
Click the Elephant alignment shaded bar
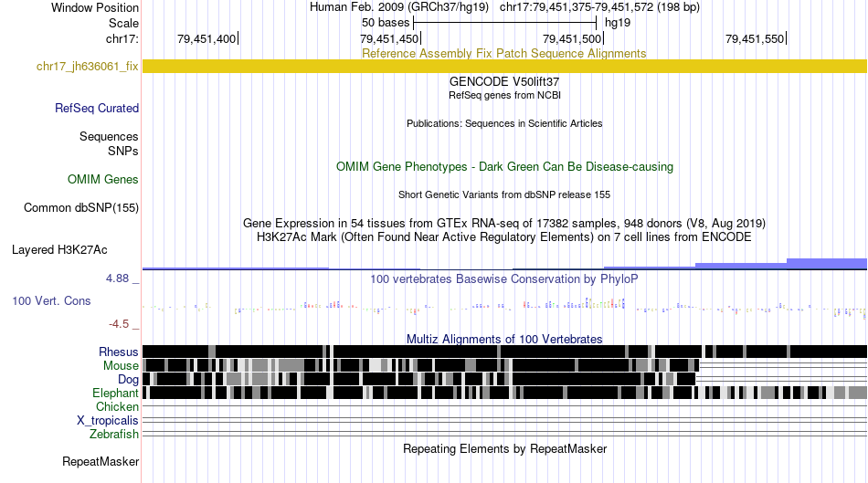(x=504, y=393)
